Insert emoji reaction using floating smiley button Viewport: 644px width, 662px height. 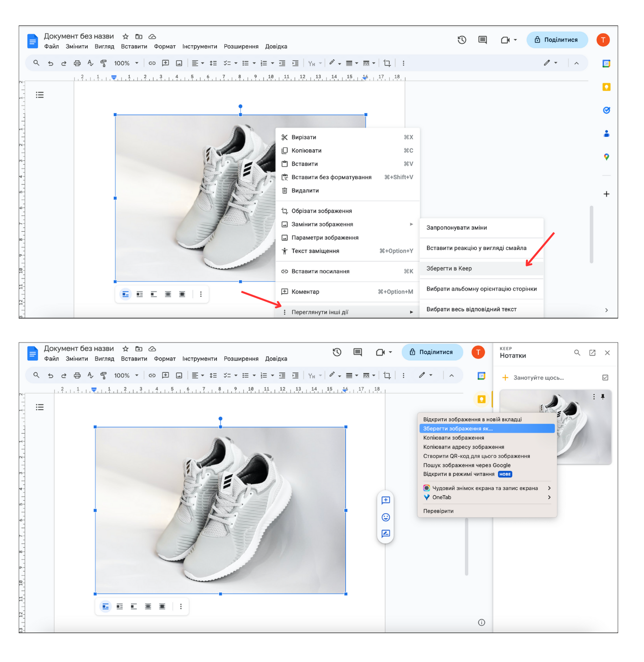click(385, 517)
